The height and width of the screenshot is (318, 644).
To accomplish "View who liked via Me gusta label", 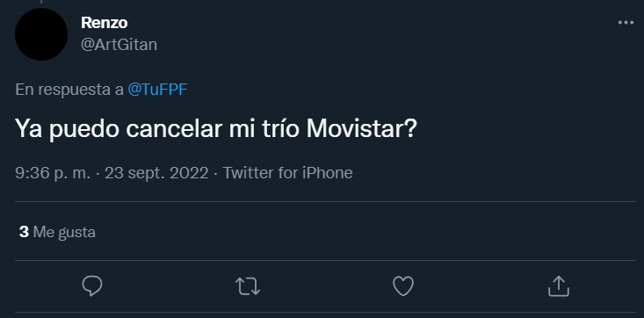I will click(x=64, y=232).
